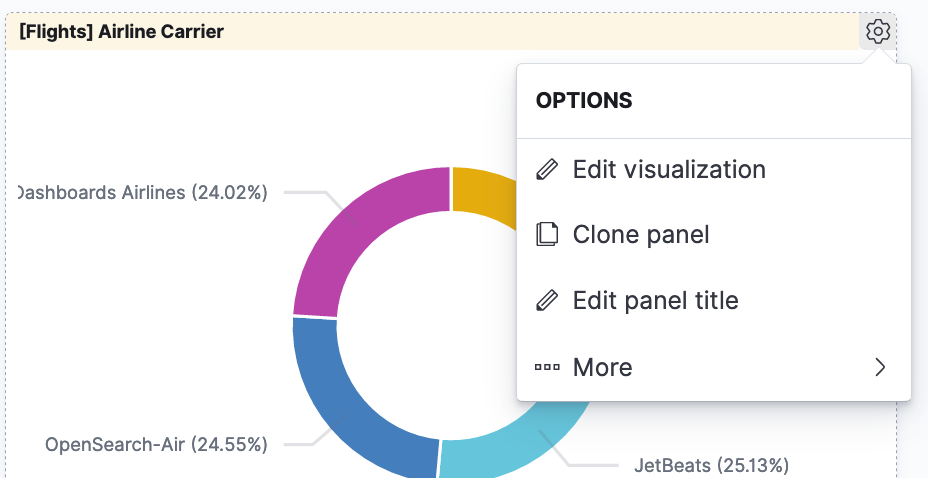Click the JetBeats (25.13%) label

(x=712, y=465)
